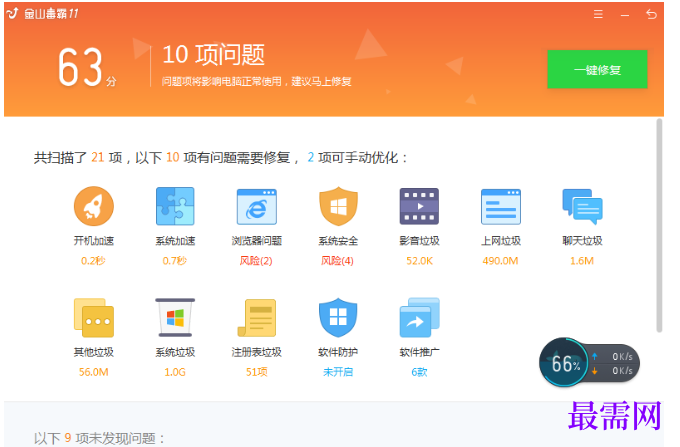Select the 系统垃圾 recycle bin icon
The image size is (680, 447).
coord(175,317)
